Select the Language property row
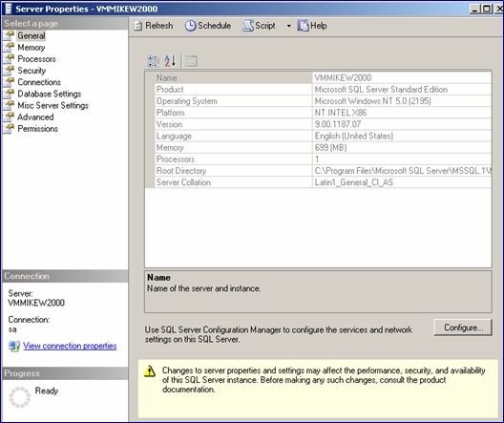Screen dimensions: 504x423 pos(323,136)
